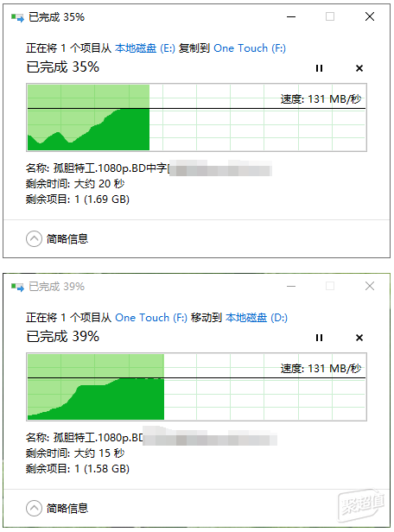Pause the move to local disk (D:)
The height and width of the screenshot is (532, 394).
[319, 338]
